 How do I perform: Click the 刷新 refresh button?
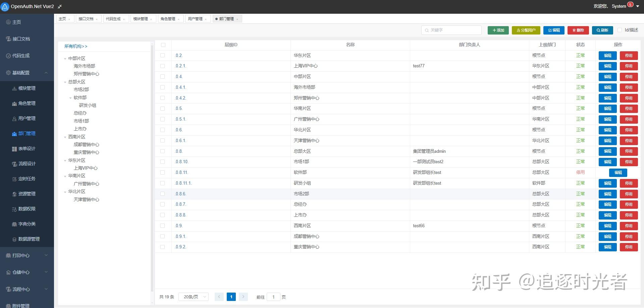602,30
